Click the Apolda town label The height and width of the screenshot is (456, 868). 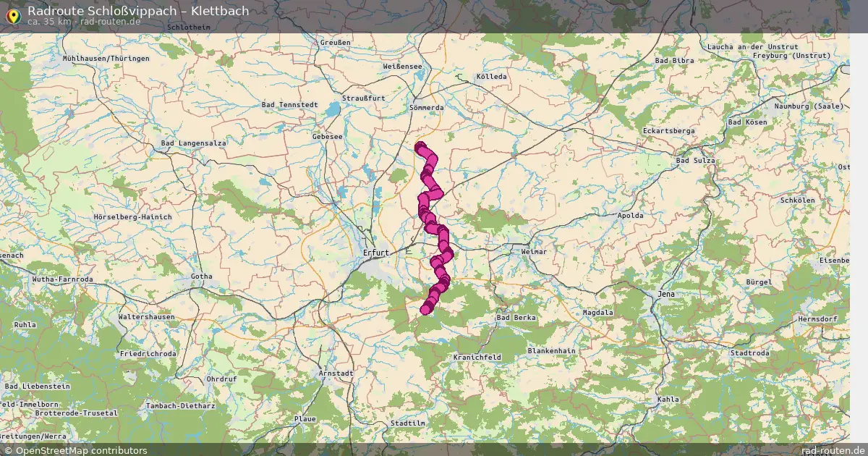click(x=631, y=216)
